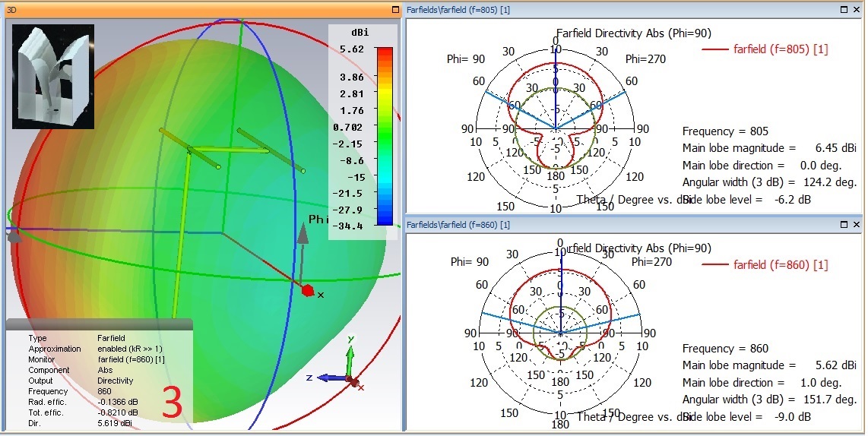Click the red directivity curve in 860 polar plot
868x436 pixels.
(x=560, y=270)
